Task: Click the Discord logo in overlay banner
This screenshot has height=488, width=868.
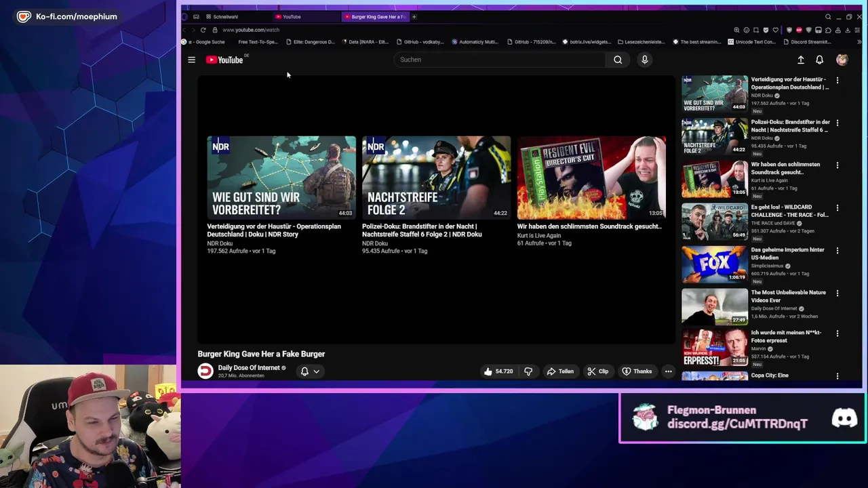Action: (844, 418)
